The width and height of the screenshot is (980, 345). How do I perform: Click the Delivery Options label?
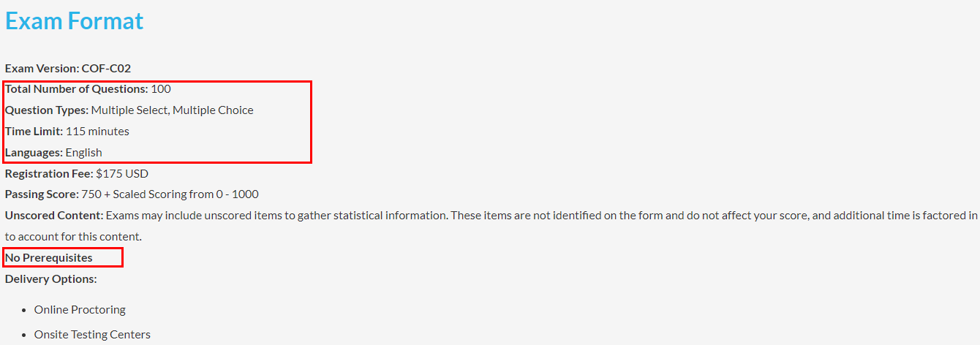pyautogui.click(x=50, y=278)
